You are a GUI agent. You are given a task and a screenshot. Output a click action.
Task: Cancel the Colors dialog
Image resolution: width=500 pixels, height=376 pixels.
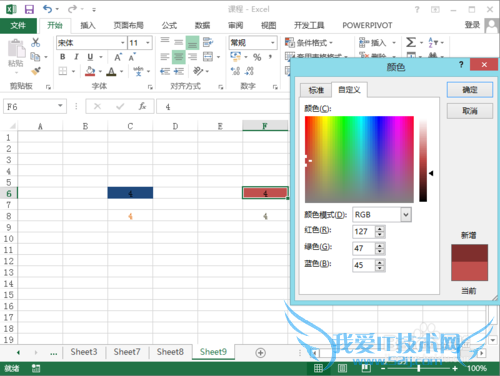coord(470,111)
